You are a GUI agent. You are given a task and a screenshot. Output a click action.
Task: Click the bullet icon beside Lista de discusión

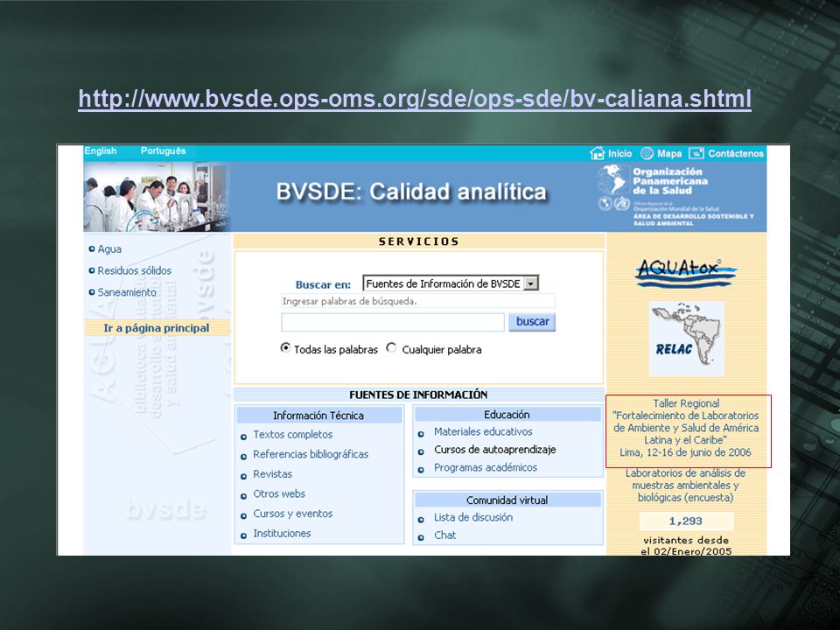click(421, 520)
